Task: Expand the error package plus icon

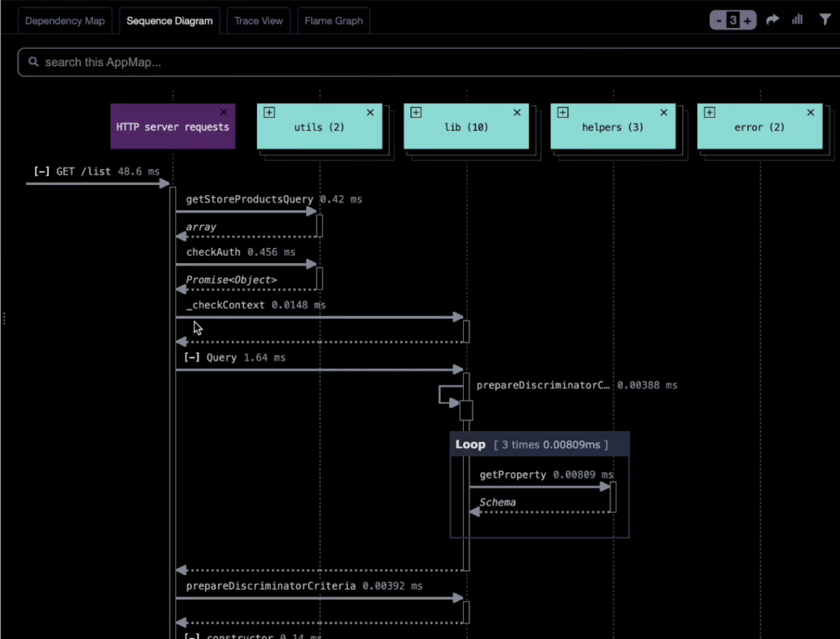Action: 709,112
